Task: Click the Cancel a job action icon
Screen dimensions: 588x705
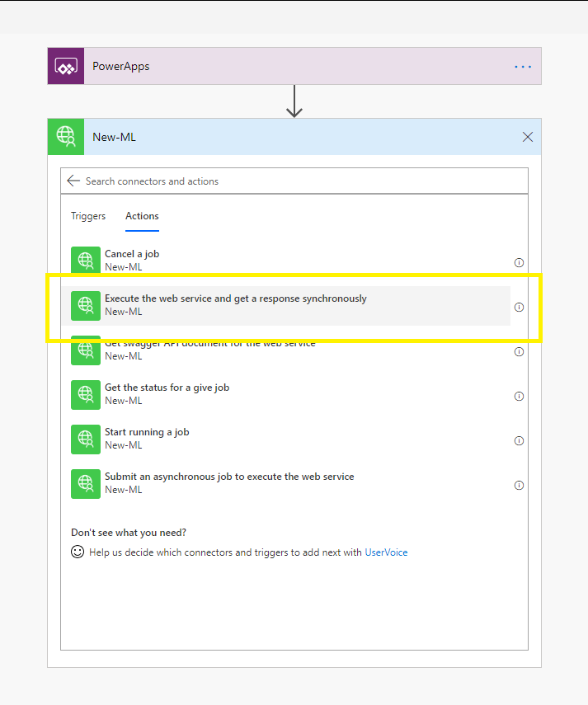Action: coord(86,261)
